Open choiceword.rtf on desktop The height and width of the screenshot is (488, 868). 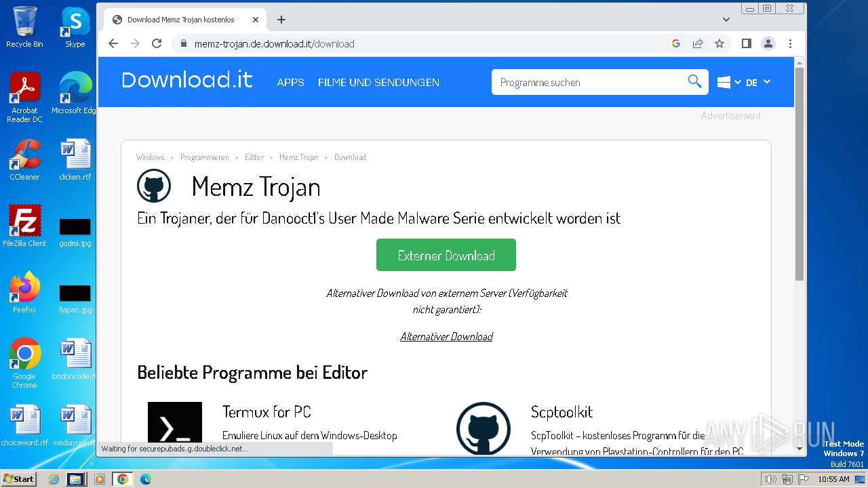[x=24, y=426]
